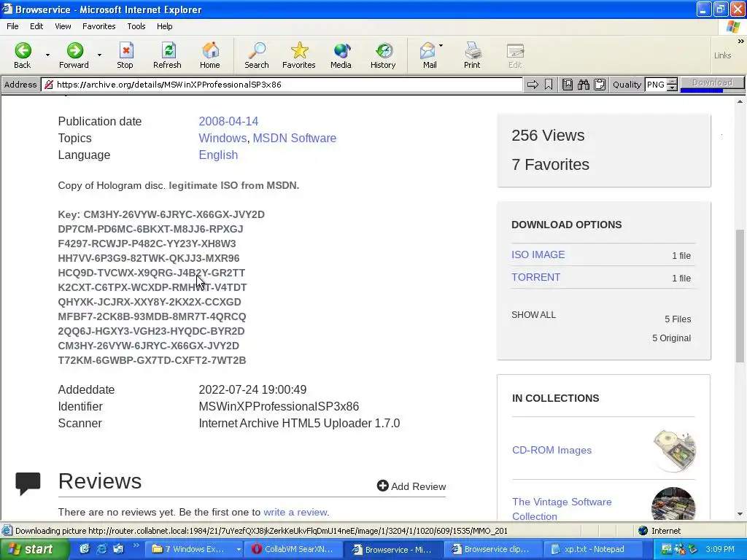Open the Windows topic link
Screen dimensions: 747x560
point(222,138)
